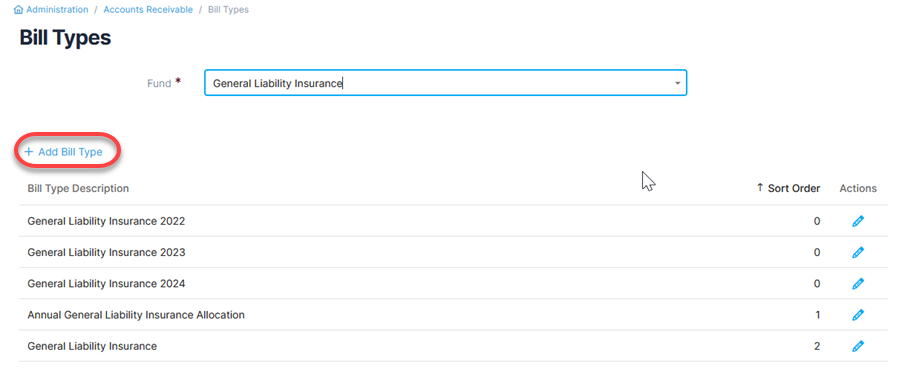Screen dimensions: 900x378
Task: Edit General Liability Insurance 2022 pencil icon
Action: [x=858, y=221]
